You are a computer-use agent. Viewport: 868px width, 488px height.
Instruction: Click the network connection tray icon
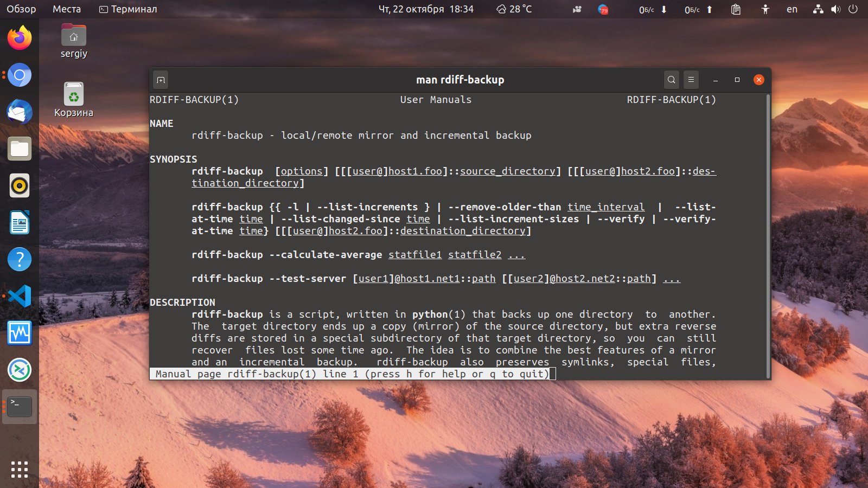[818, 9]
